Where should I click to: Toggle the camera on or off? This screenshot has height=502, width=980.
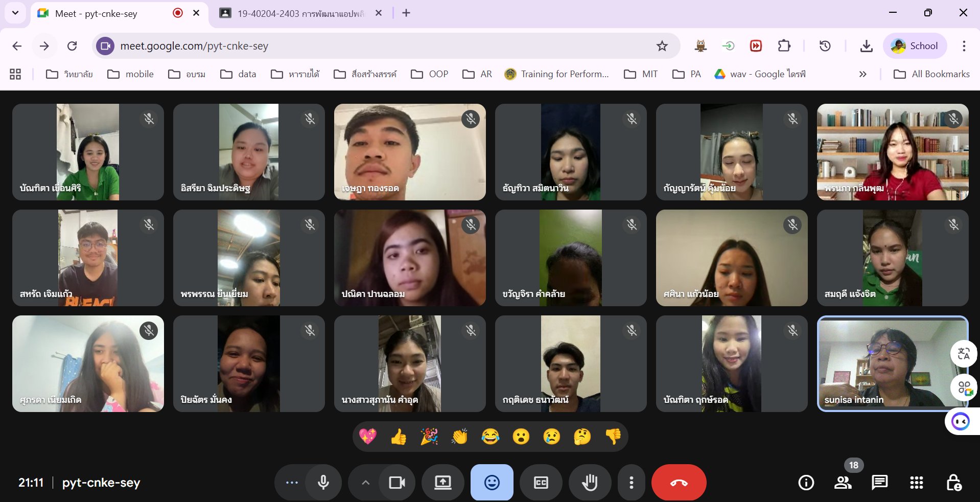point(397,483)
